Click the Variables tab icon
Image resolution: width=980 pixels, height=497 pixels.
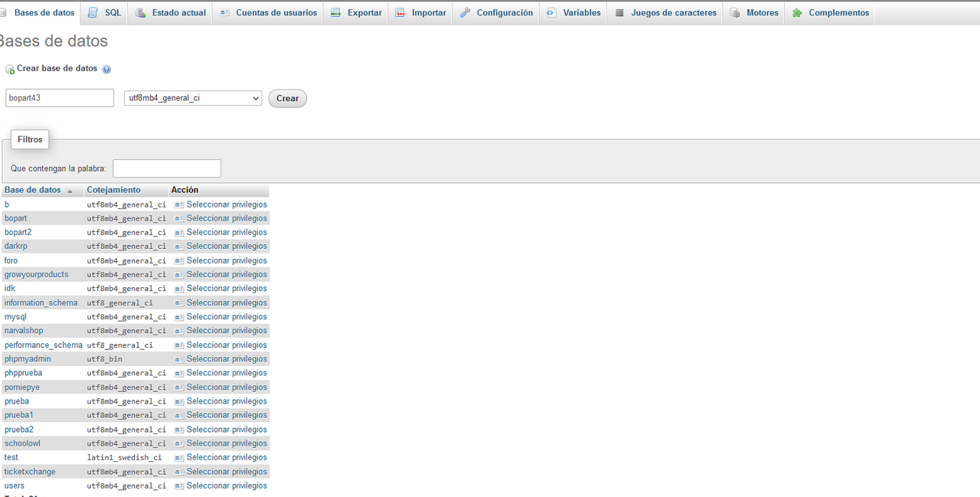coord(551,13)
